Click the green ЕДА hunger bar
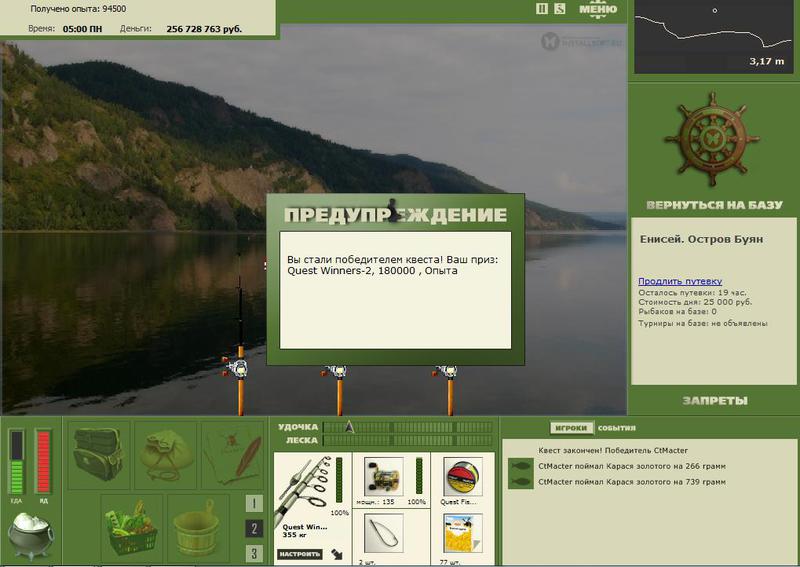The width and height of the screenshot is (800, 567). pos(16,462)
